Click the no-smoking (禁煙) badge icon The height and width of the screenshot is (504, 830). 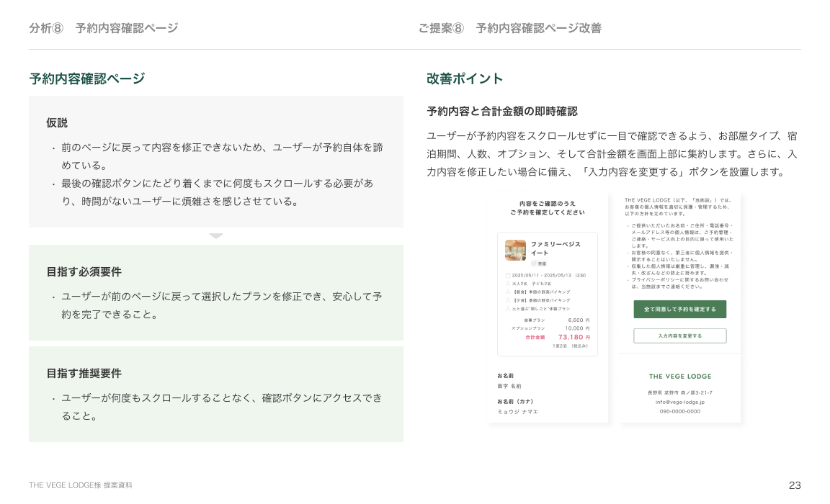click(x=535, y=264)
